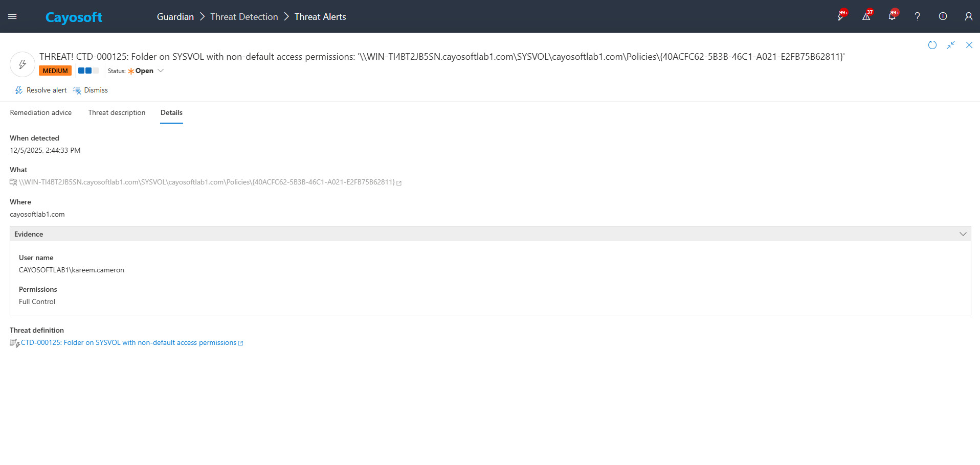Open the help question mark icon
The image size is (980, 465).
coord(917,16)
